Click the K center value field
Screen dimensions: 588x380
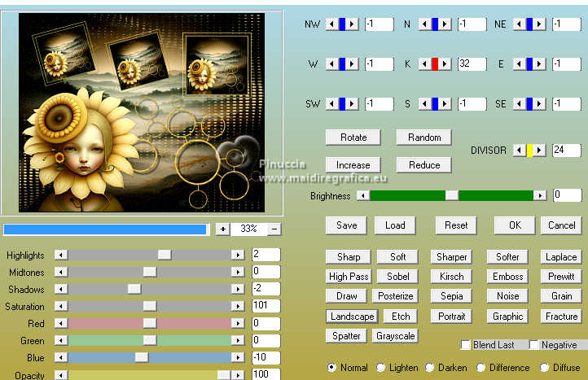click(x=472, y=64)
